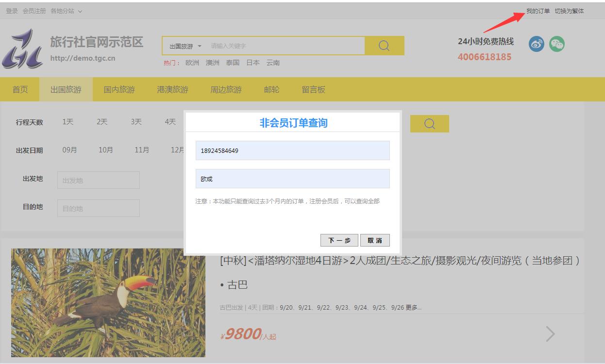Open 留言板 nav tab
Screen dimensions: 605x364
pos(314,89)
